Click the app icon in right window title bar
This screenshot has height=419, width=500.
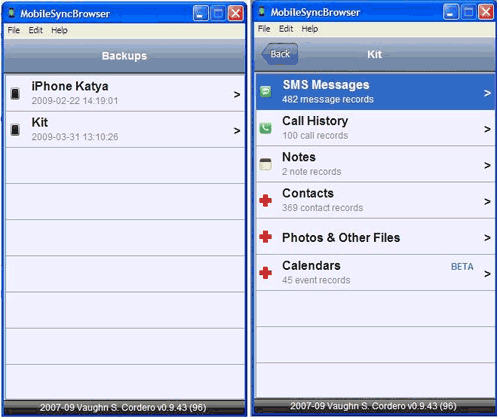click(x=262, y=12)
